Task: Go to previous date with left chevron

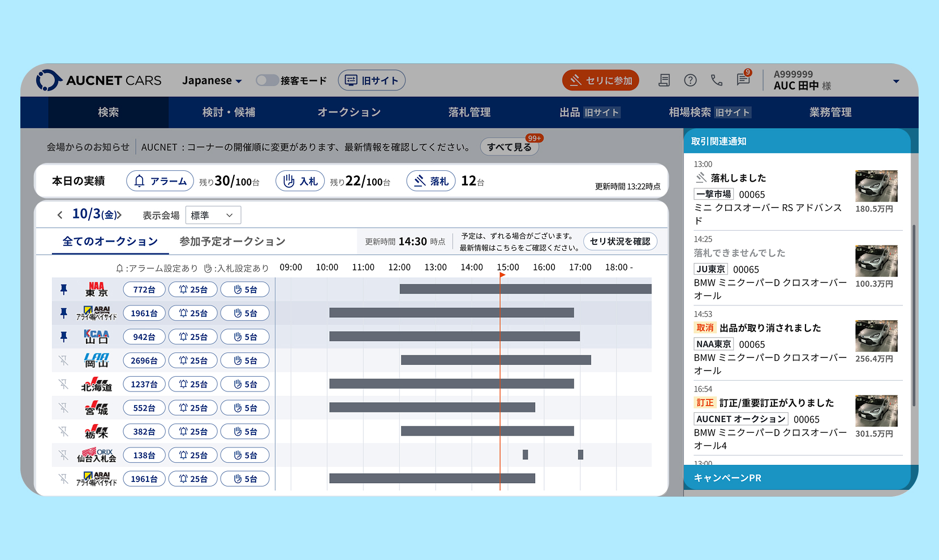Action: [60, 215]
